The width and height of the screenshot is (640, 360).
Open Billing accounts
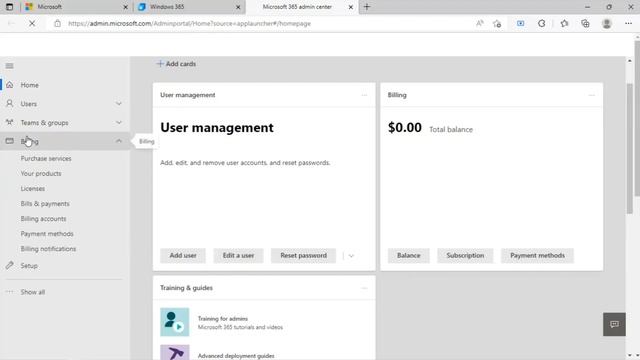(43, 219)
